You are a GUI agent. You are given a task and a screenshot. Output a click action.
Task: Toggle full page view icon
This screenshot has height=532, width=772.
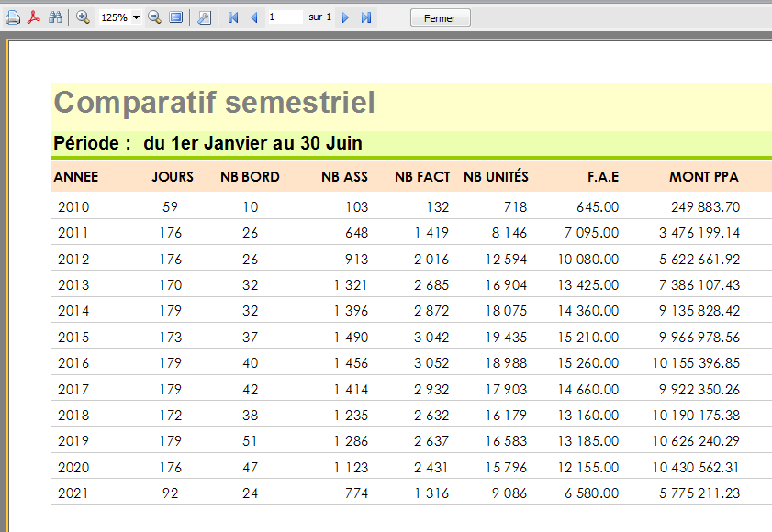pos(176,17)
